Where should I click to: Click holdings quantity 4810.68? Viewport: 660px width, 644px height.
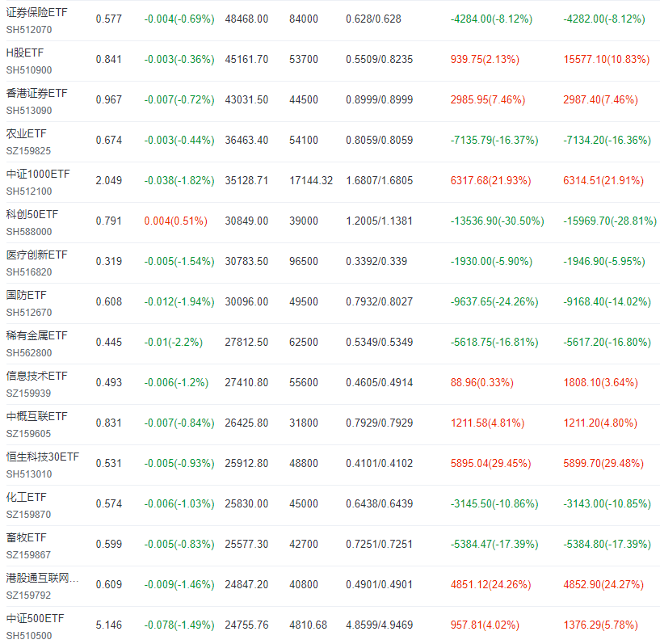click(x=308, y=625)
